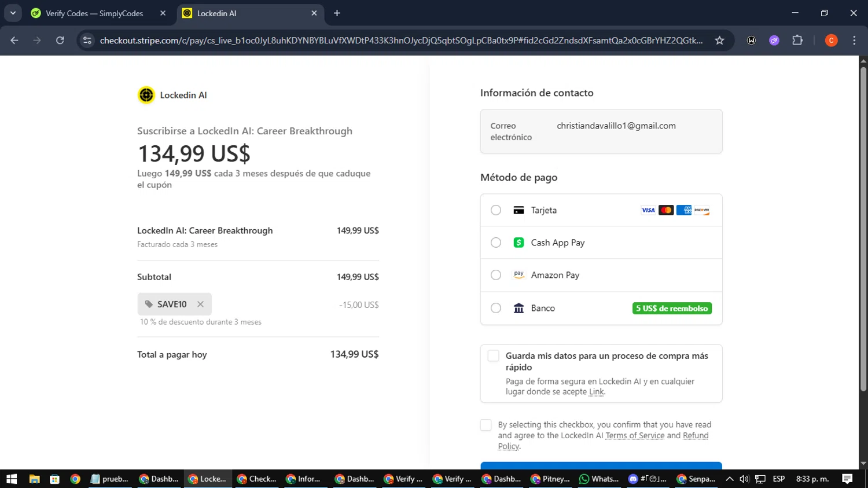Open the Chrome three-dot menu
Viewport: 868px width, 488px height.
coord(854,41)
